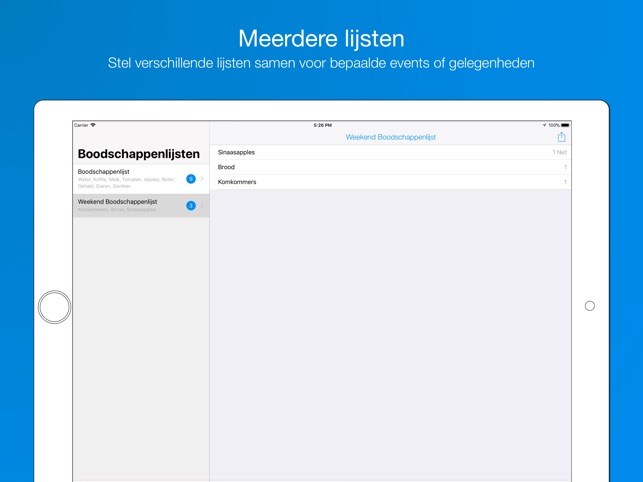Click the 5:26 PM clock
Screen dimensions: 643x482
click(323, 125)
